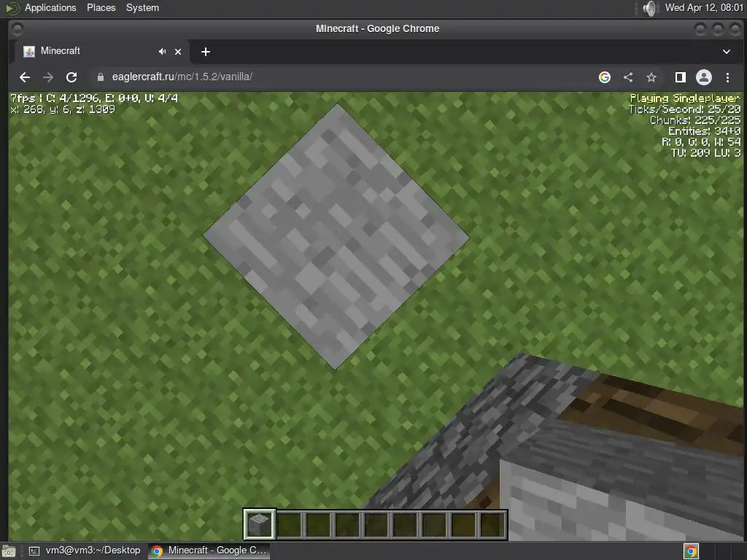Screen dimensions: 747x560
Task: Click the Minecraft favicon in the tab
Action: click(x=29, y=52)
